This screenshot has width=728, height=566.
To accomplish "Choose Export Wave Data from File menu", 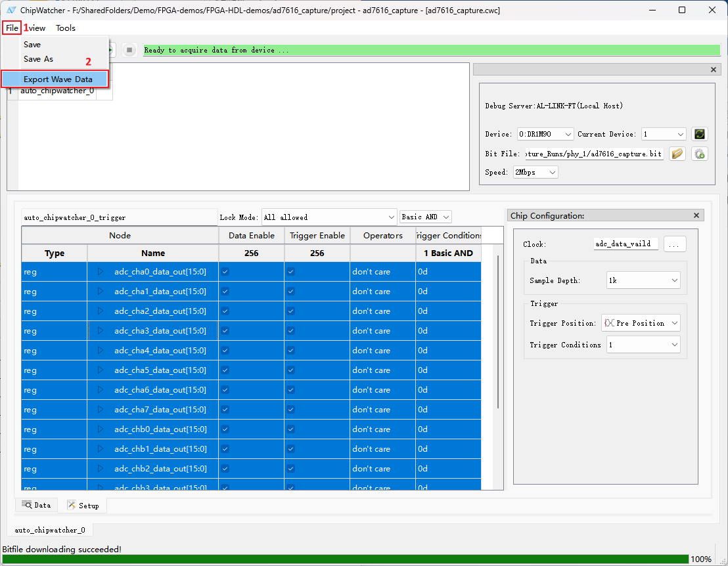I will click(x=58, y=79).
